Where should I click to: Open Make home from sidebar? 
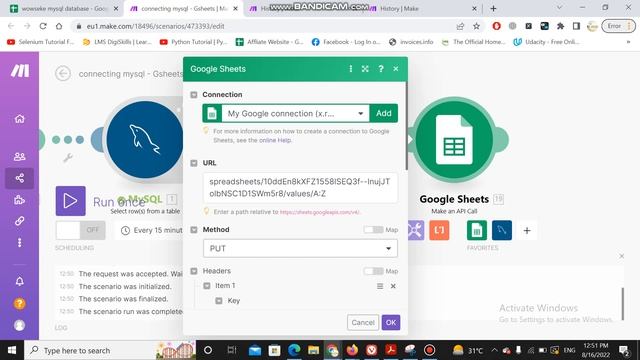point(19,119)
